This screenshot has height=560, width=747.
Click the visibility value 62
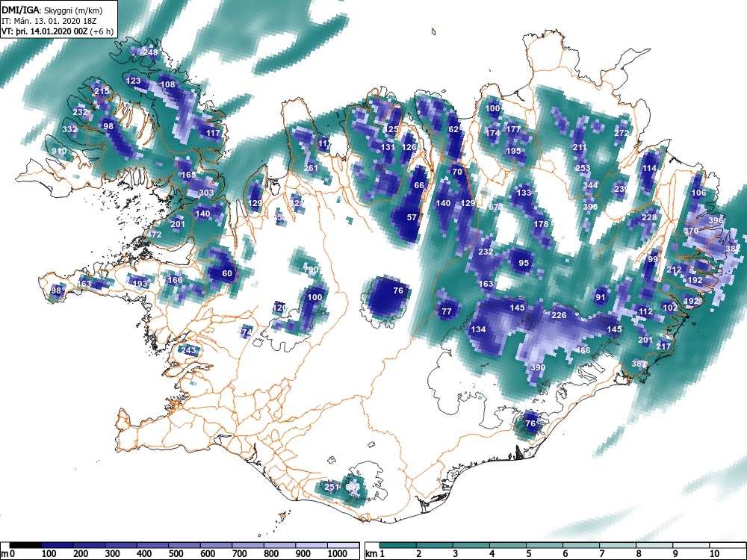pyautogui.click(x=453, y=129)
